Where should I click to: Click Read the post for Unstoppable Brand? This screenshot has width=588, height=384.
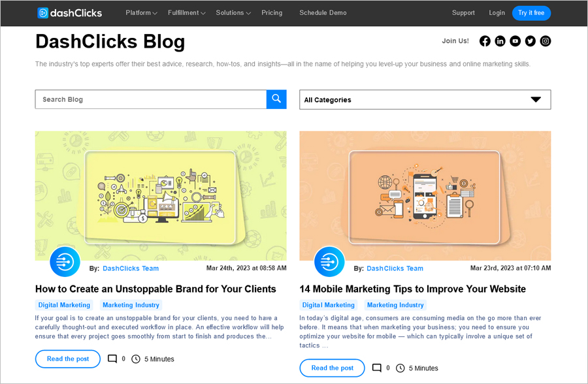click(x=68, y=359)
